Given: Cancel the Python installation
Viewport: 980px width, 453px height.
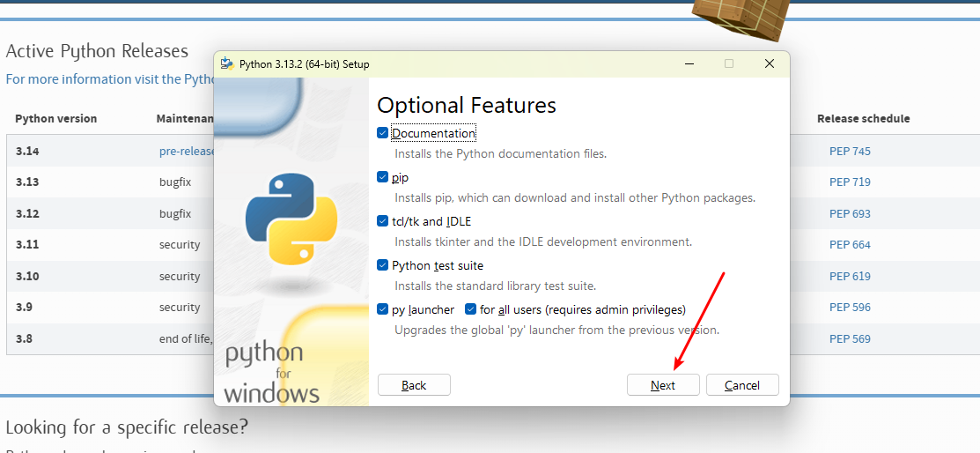Looking at the screenshot, I should [741, 385].
